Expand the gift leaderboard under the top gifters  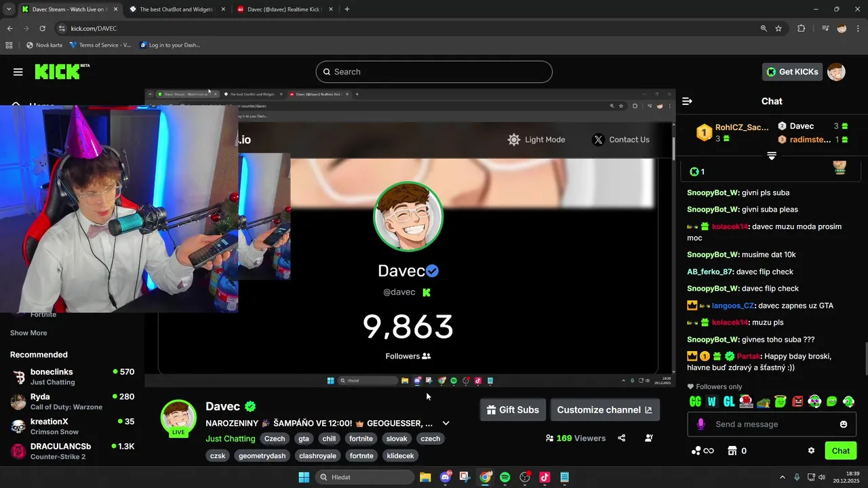click(x=772, y=156)
